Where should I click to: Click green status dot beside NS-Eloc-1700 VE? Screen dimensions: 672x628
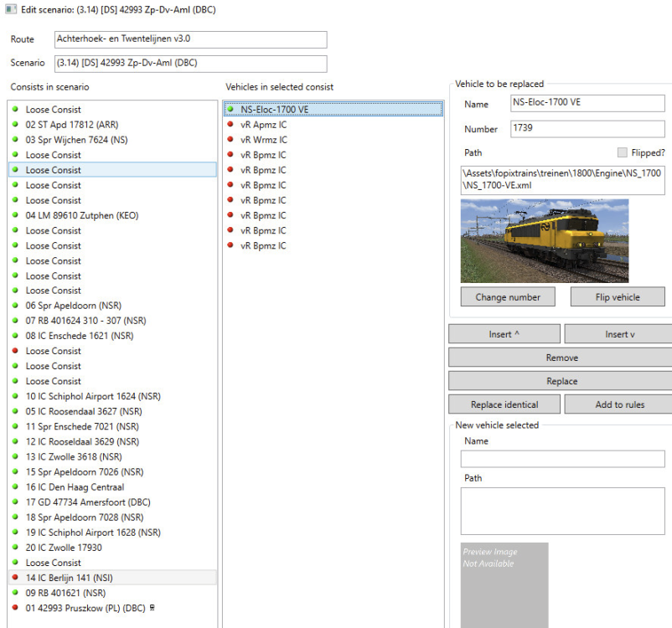(x=230, y=110)
